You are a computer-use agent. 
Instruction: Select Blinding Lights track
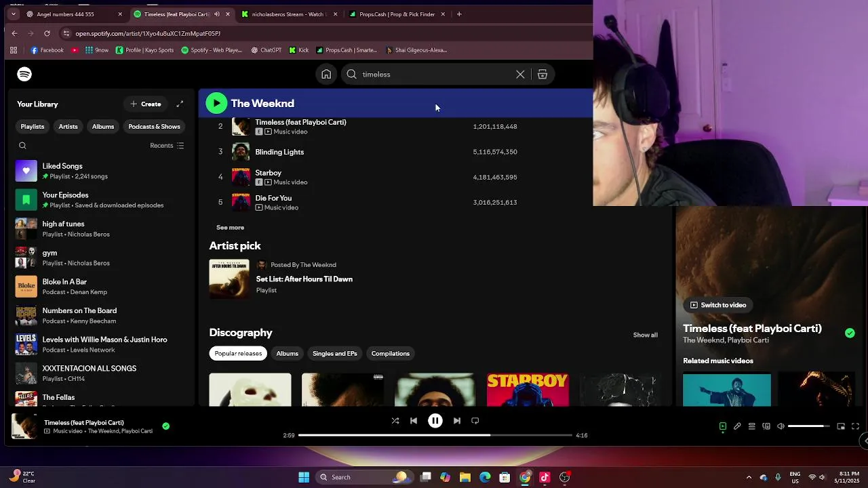pos(279,152)
